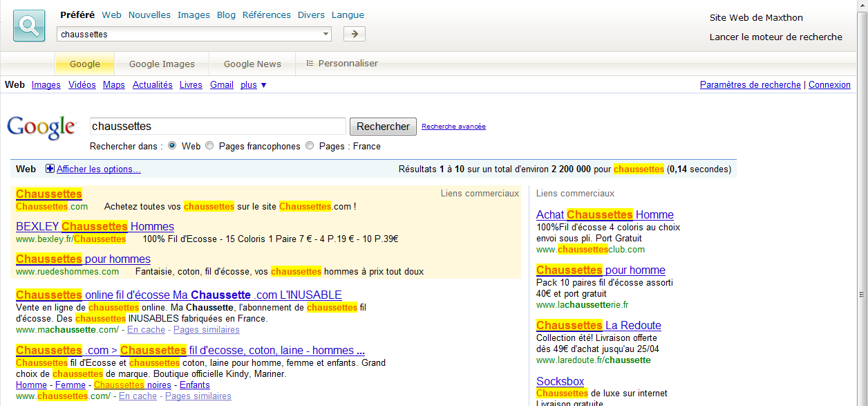This screenshot has width=868, height=406.
Task: Click Pages similaires under machaussette.com
Action: [x=206, y=330]
